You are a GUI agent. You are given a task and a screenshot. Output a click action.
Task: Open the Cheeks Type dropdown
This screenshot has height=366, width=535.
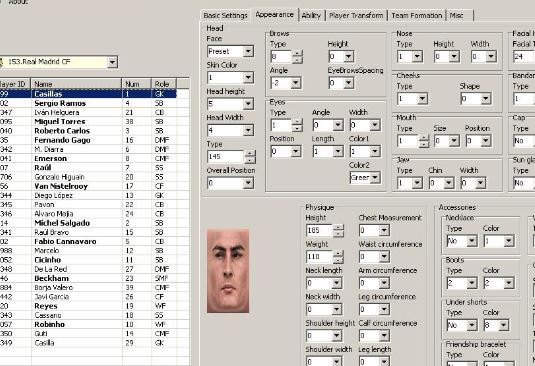[422, 99]
